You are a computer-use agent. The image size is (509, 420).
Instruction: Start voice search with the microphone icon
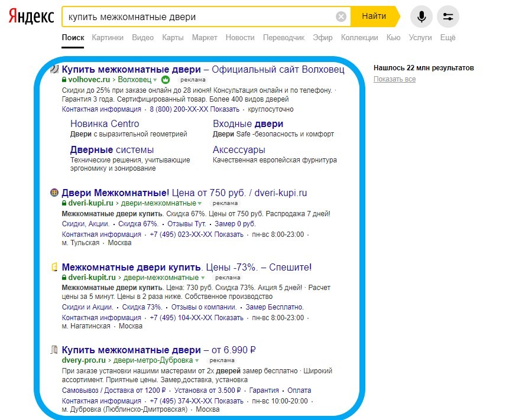422,17
